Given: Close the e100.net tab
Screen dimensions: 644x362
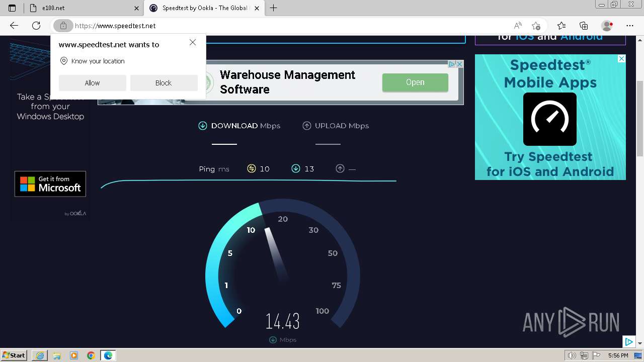Looking at the screenshot, I should 136,8.
